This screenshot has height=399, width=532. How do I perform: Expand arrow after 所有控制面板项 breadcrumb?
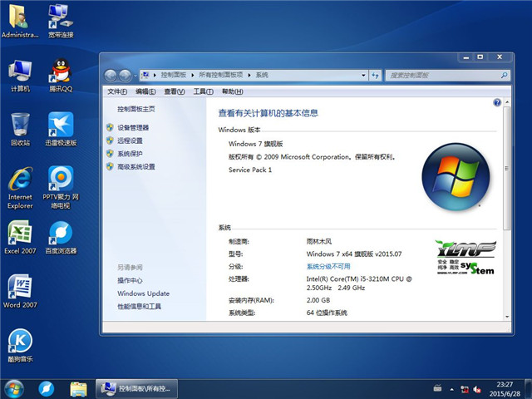(249, 75)
